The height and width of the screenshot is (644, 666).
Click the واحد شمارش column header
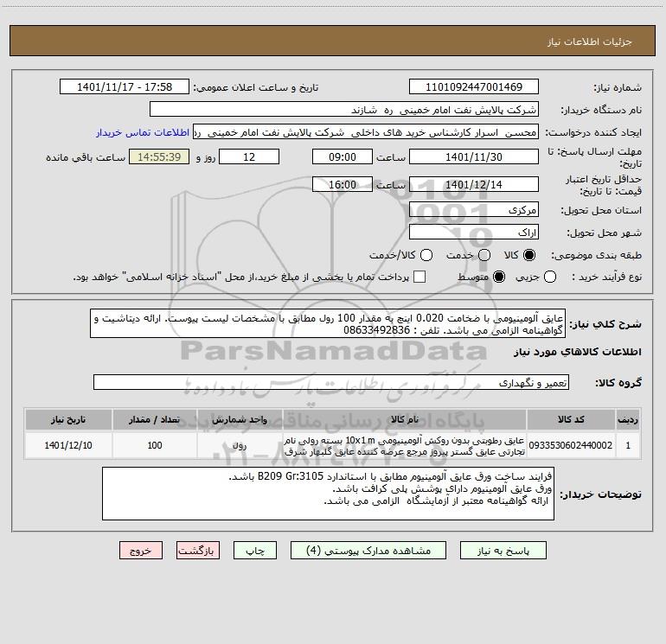point(240,419)
